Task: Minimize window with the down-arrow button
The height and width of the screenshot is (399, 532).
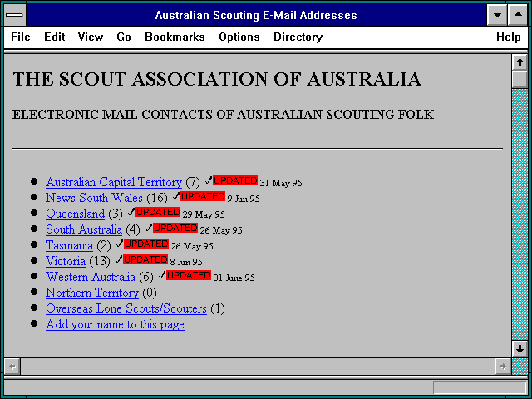Action: [x=497, y=15]
